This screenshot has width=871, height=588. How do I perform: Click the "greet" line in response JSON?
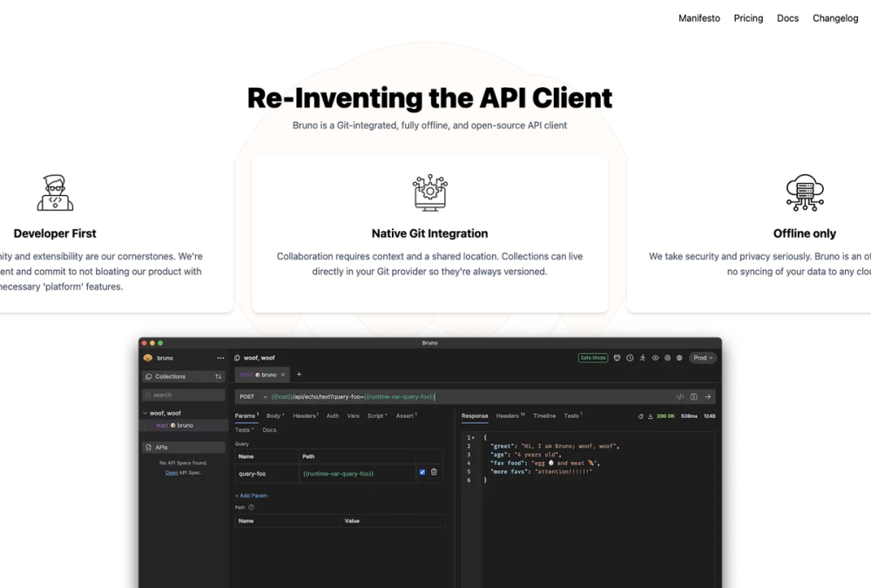[x=554, y=446]
